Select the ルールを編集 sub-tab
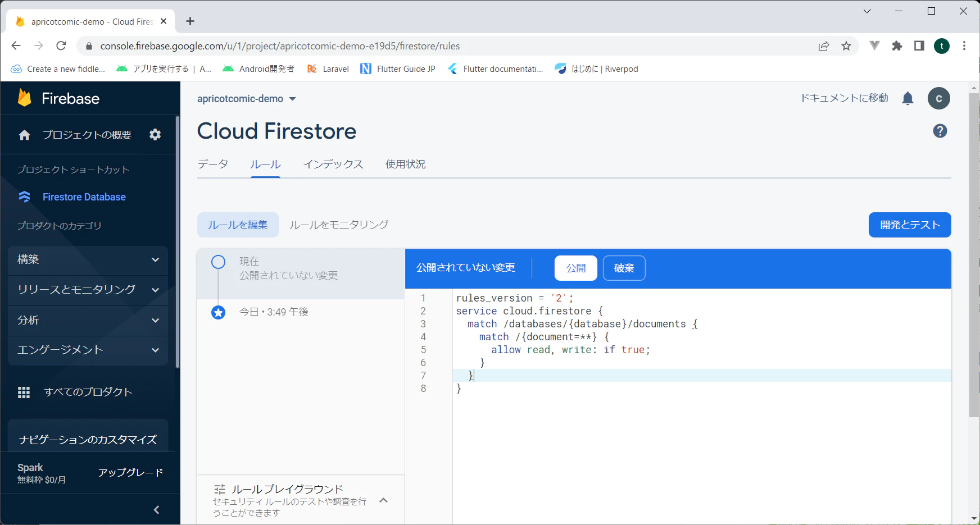The width and height of the screenshot is (980, 525). point(238,225)
